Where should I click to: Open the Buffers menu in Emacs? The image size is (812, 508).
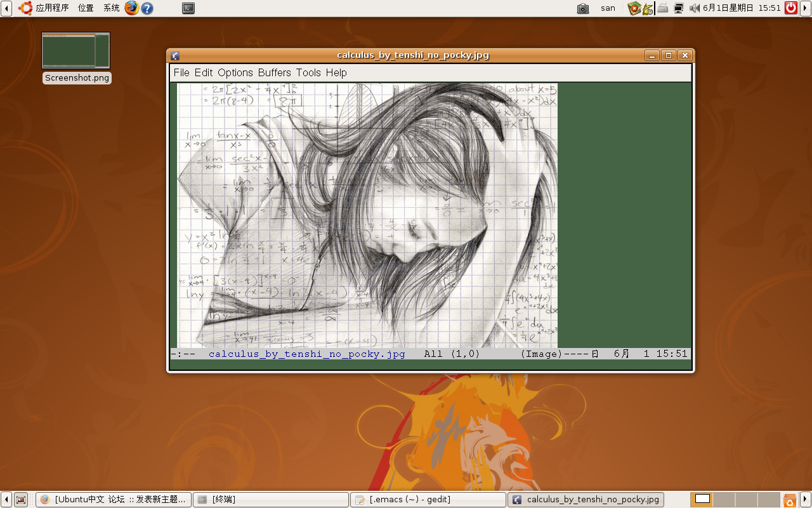click(x=275, y=72)
